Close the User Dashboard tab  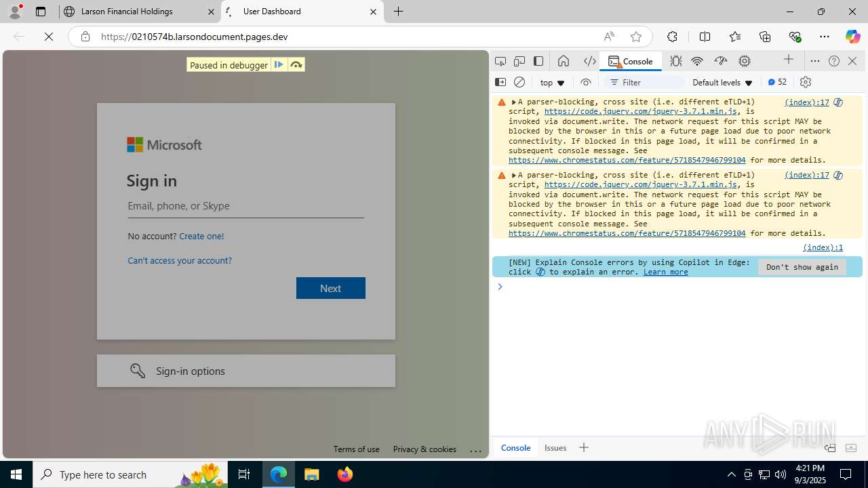click(x=373, y=12)
